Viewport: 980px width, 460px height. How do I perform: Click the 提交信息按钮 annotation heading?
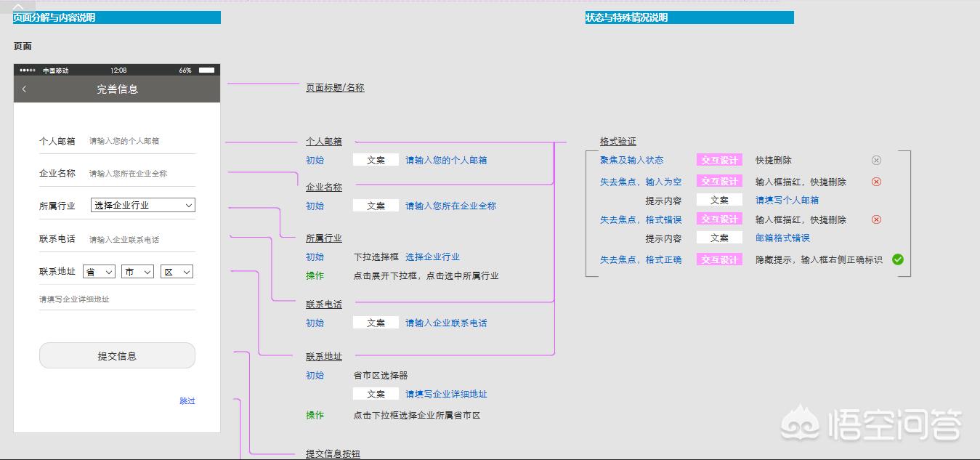coord(333,454)
